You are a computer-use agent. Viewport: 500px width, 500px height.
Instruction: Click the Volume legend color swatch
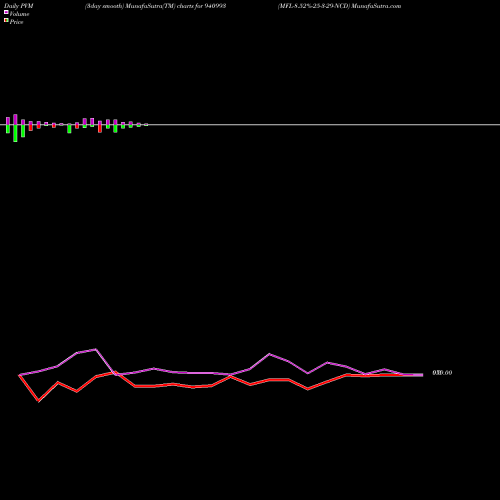click(6, 12)
